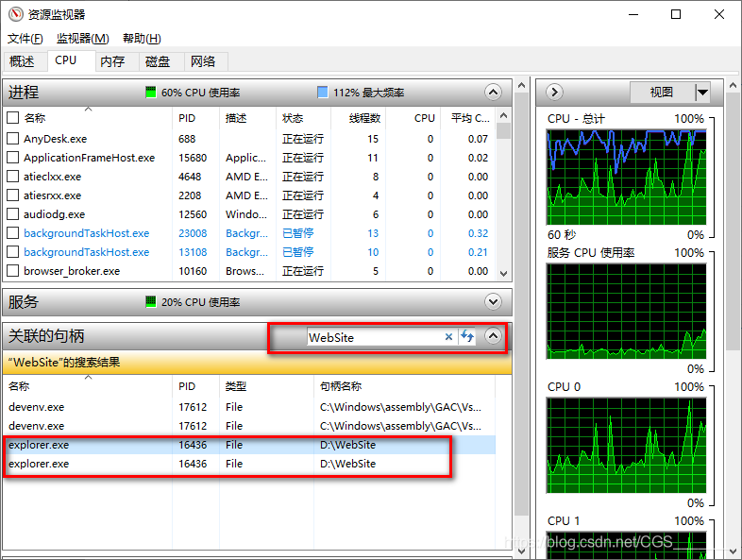This screenshot has height=560, width=742.
Task: Click the Resource Monitor app icon in title bar
Action: (15, 14)
